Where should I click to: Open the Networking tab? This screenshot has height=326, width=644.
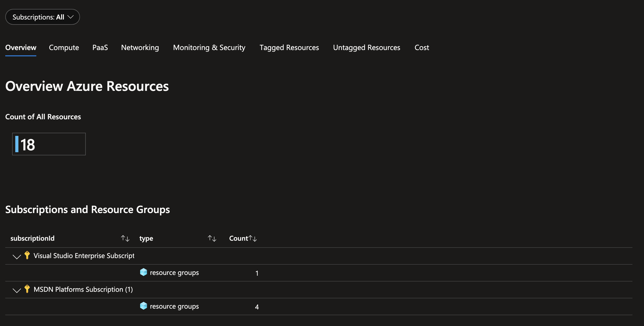click(140, 48)
